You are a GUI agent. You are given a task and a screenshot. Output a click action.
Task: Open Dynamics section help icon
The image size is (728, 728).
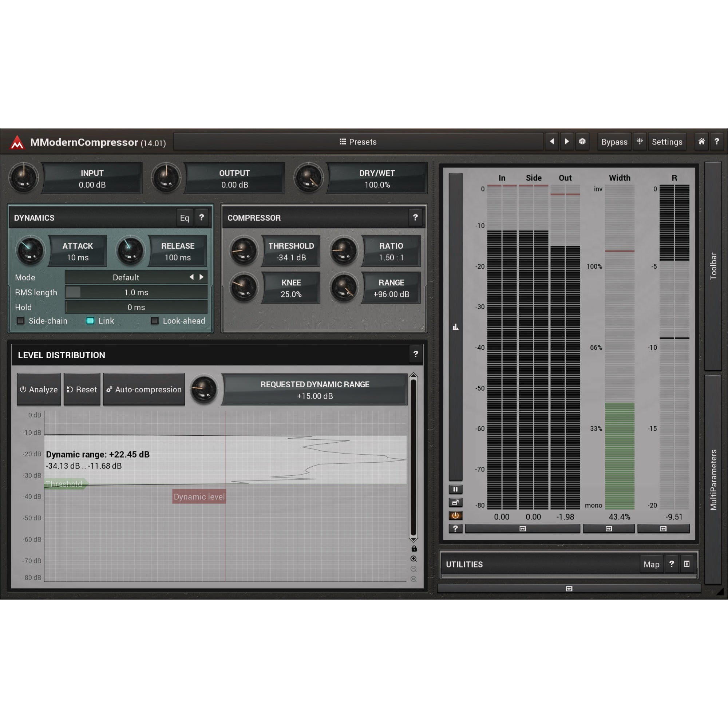pos(202,217)
